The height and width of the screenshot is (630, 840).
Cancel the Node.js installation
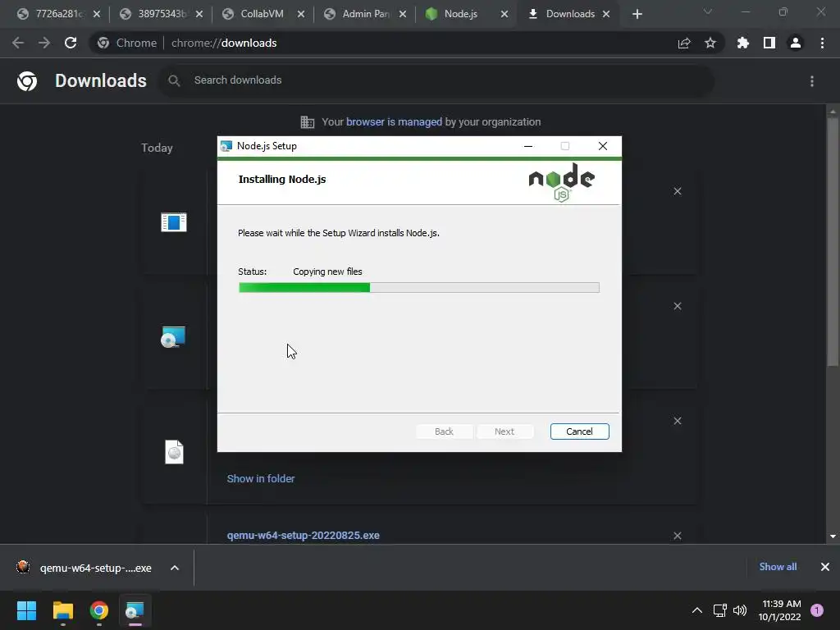(x=580, y=431)
